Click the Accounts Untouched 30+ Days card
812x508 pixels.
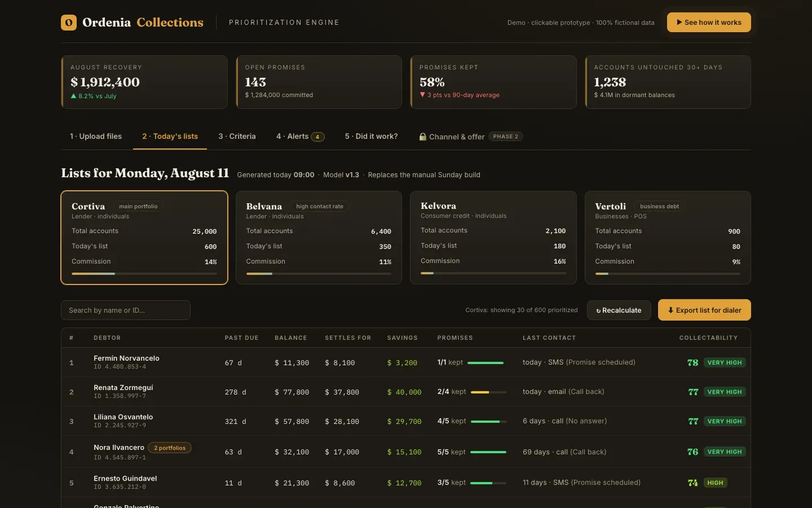click(x=668, y=82)
